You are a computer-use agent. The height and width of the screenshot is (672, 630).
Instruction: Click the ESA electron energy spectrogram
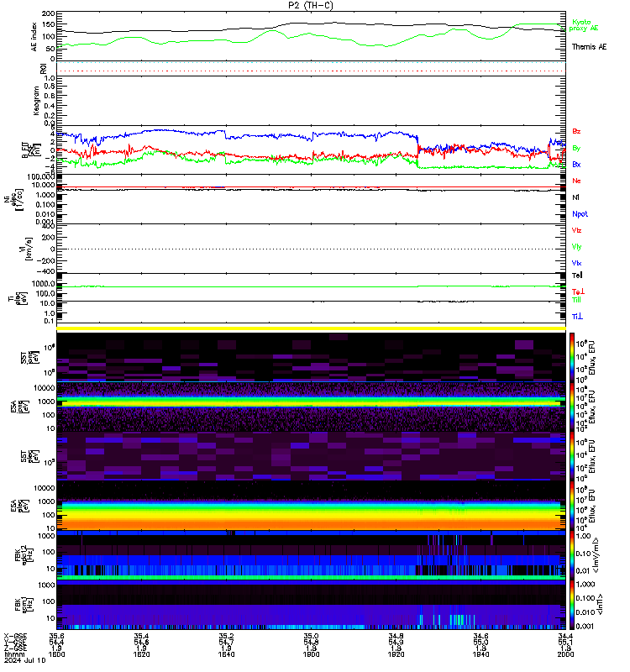pos(311,506)
